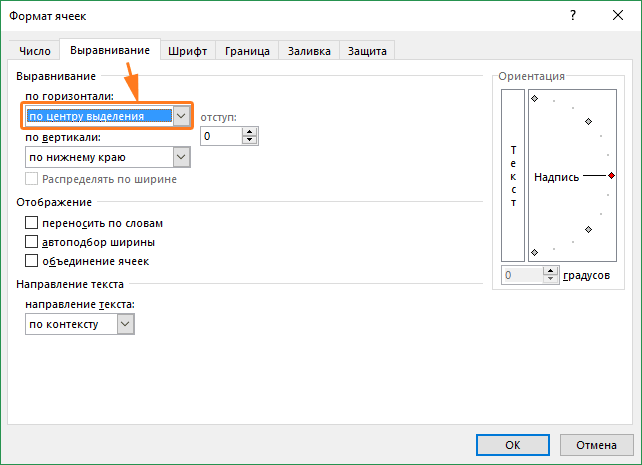This screenshot has width=642, height=465.
Task: Switch to the Шрифт tab
Action: pyautogui.click(x=188, y=51)
